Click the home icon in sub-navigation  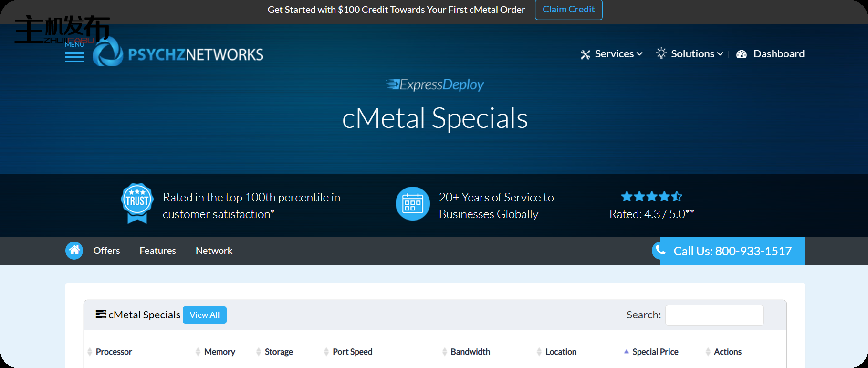coord(74,251)
